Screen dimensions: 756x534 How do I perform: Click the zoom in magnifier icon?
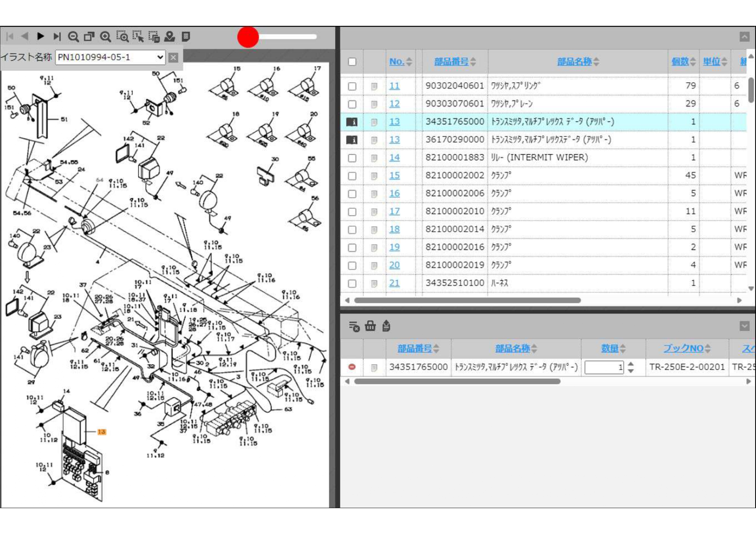[x=106, y=37]
